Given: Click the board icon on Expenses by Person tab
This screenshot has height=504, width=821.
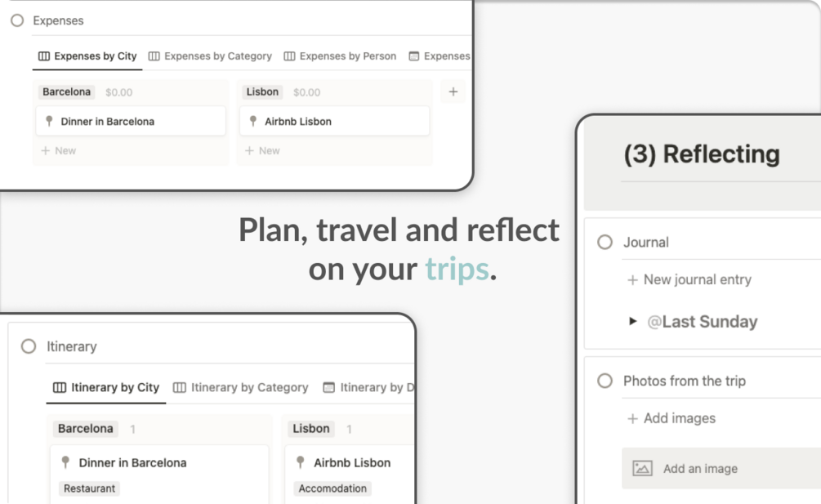Looking at the screenshot, I should click(x=289, y=56).
